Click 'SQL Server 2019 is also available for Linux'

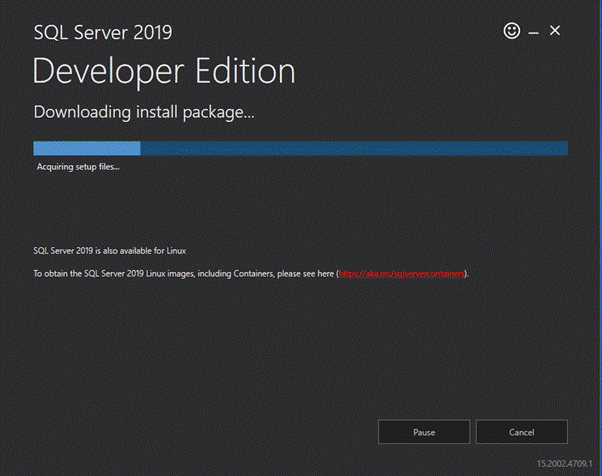[x=109, y=251]
